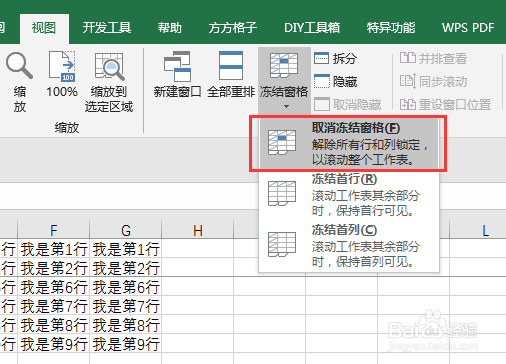Select column H header
The height and width of the screenshot is (364, 506).
pos(197,230)
